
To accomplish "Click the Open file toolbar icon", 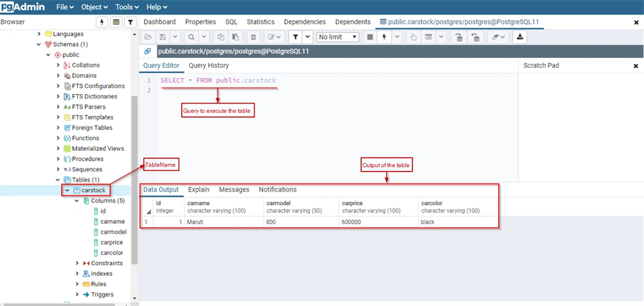I will tap(148, 37).
